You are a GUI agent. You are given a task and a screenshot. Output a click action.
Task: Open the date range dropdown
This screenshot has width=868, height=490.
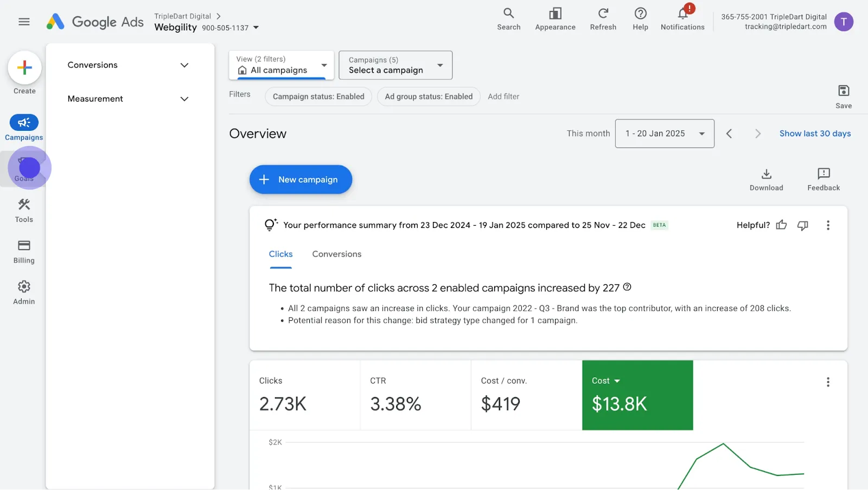(665, 133)
